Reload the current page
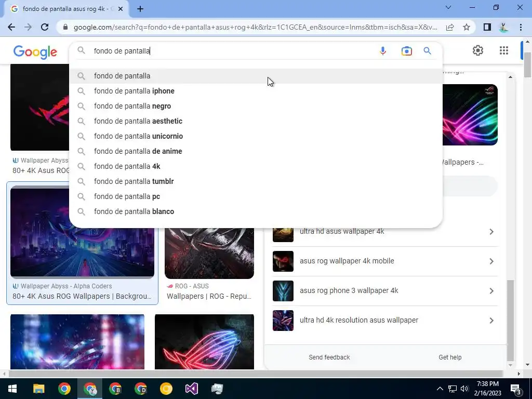 45,27
